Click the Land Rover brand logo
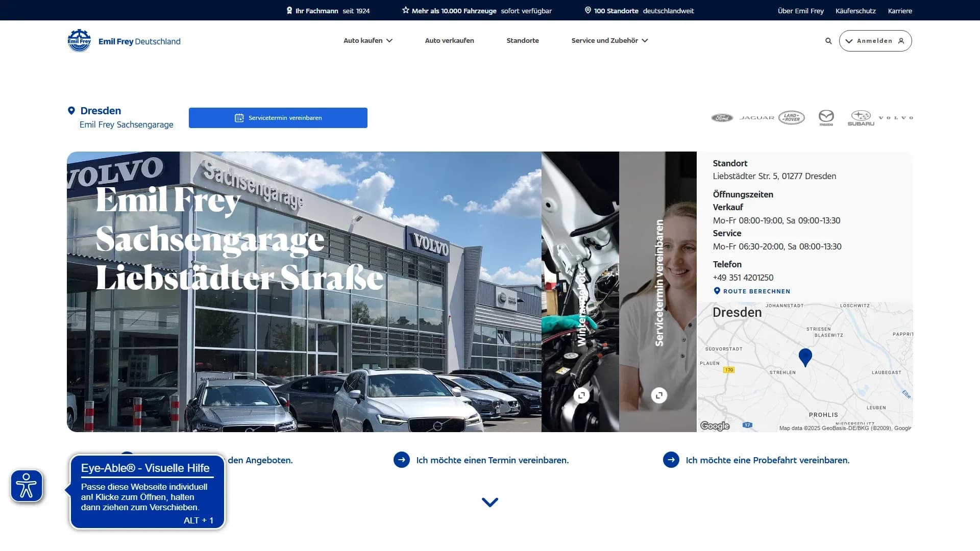Image resolution: width=980 pixels, height=551 pixels. click(x=791, y=118)
